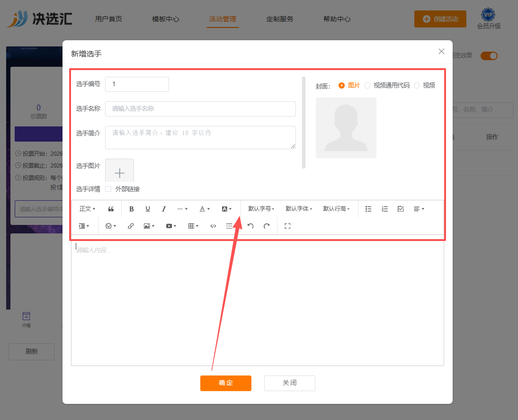Insert a blockquote with the quote icon
518x420 pixels.
111,209
